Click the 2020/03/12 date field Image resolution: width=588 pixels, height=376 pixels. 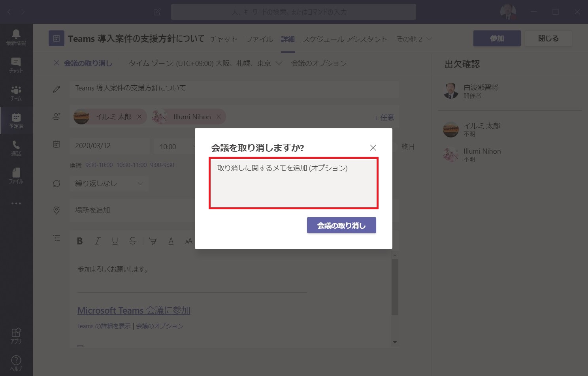click(x=110, y=146)
